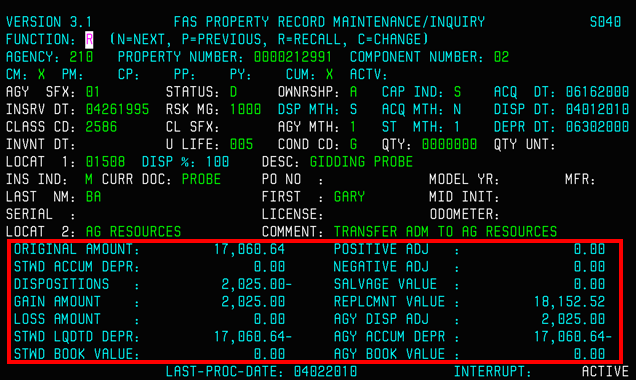Click the LOCAT 2 value AG RESOURCES
636x380 pixels.
(133, 232)
